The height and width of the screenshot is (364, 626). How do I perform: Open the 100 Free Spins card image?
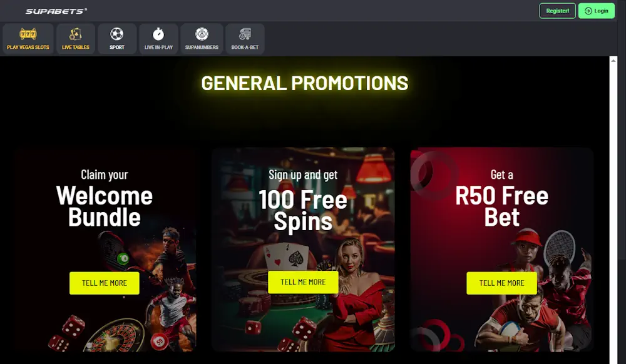[x=304, y=250]
